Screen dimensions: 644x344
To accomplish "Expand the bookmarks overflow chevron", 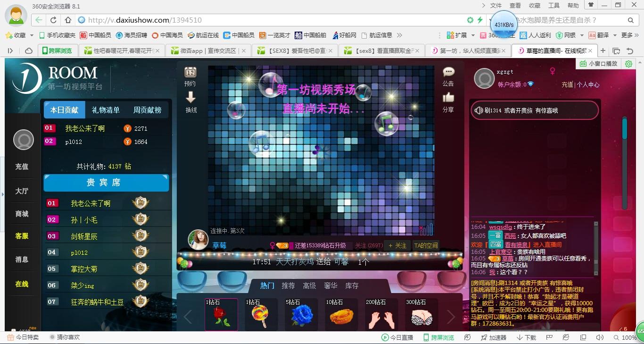I will pyautogui.click(x=400, y=35).
